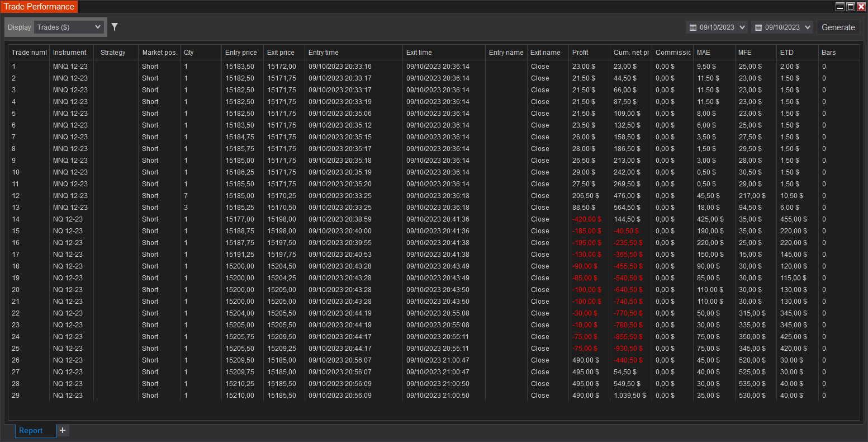The width and height of the screenshot is (868, 442).
Task: Open the end date picker beside Generate
Action: [x=782, y=27]
